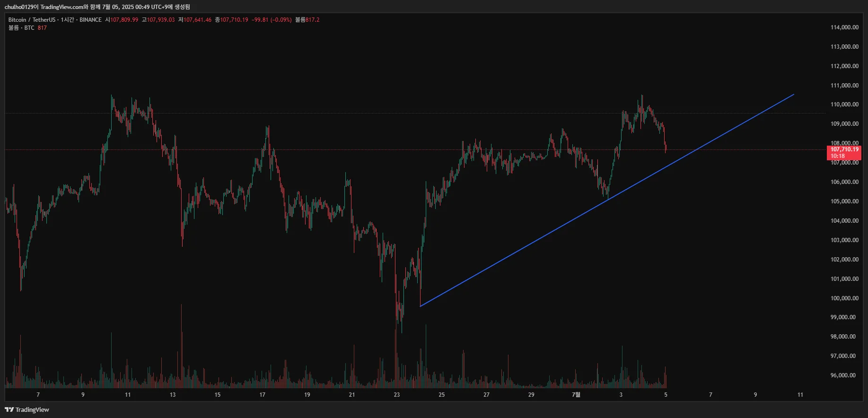
Task: Click the 7월 month label on time axis
Action: click(576, 395)
